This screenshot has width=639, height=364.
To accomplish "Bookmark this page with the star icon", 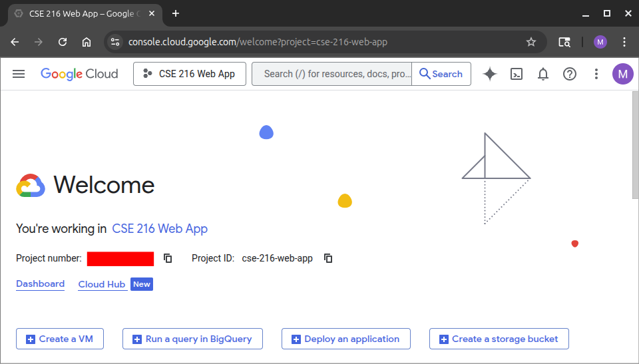I will click(x=531, y=42).
